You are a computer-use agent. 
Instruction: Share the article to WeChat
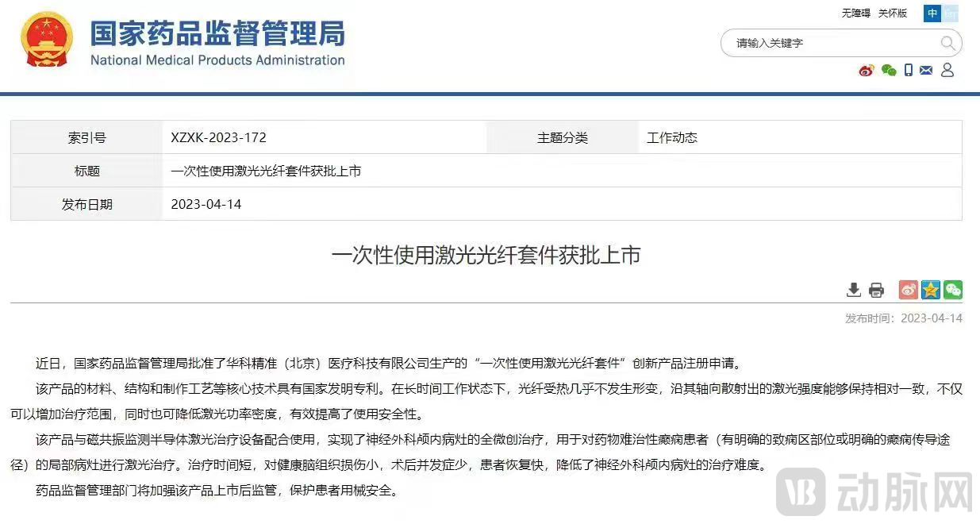pyautogui.click(x=952, y=289)
